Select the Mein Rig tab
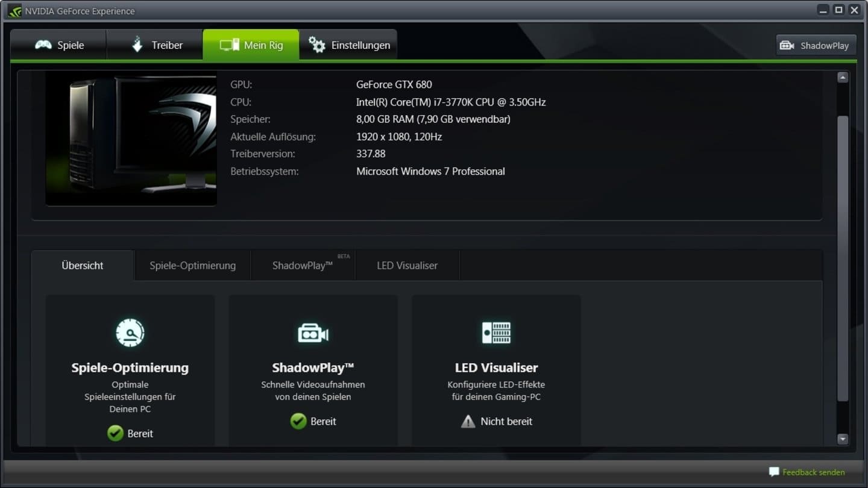Image resolution: width=868 pixels, height=488 pixels. point(251,45)
